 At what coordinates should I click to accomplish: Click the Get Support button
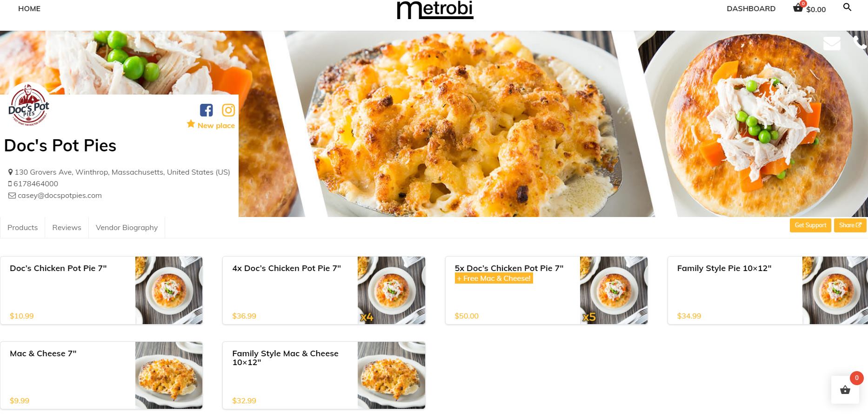click(x=810, y=225)
